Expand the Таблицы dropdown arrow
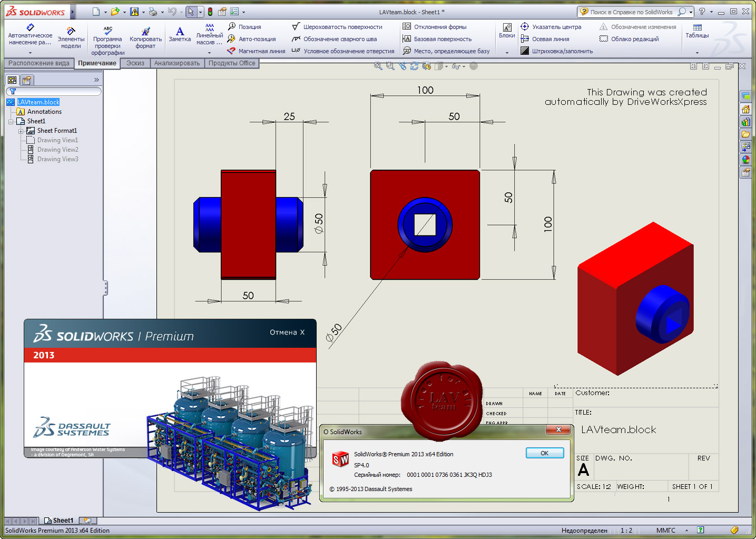Image resolution: width=756 pixels, height=539 pixels. (697, 53)
